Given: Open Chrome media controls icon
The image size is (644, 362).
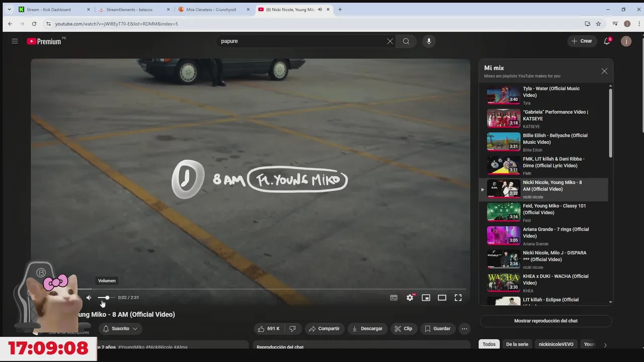Looking at the screenshot, I should click(615, 24).
